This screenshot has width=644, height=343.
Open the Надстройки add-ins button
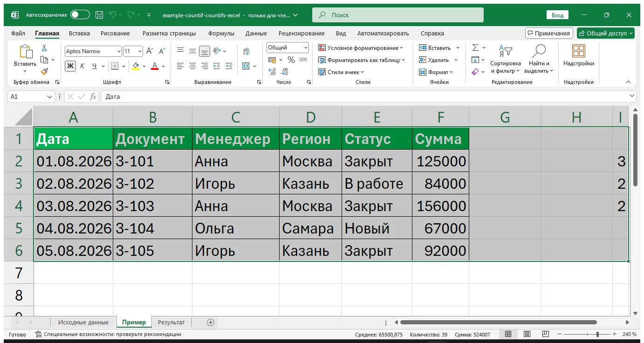[579, 55]
